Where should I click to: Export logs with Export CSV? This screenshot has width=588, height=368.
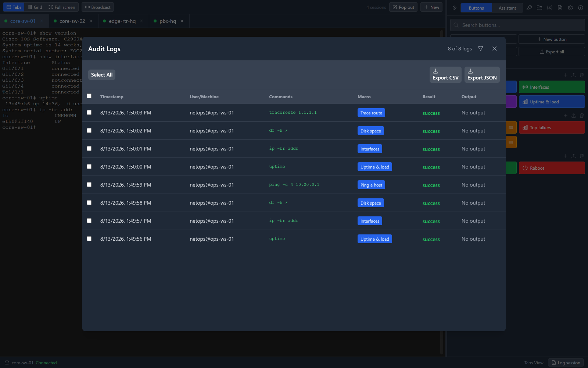coord(445,75)
